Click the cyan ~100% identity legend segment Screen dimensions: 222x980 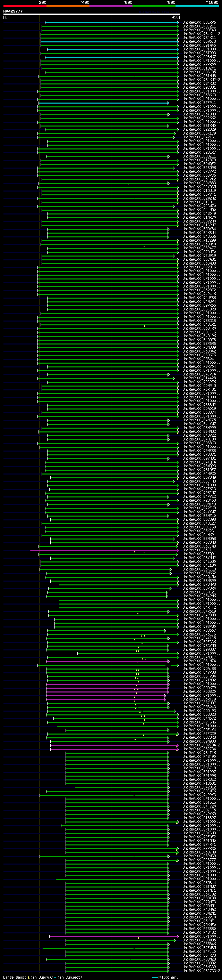click(197, 6)
